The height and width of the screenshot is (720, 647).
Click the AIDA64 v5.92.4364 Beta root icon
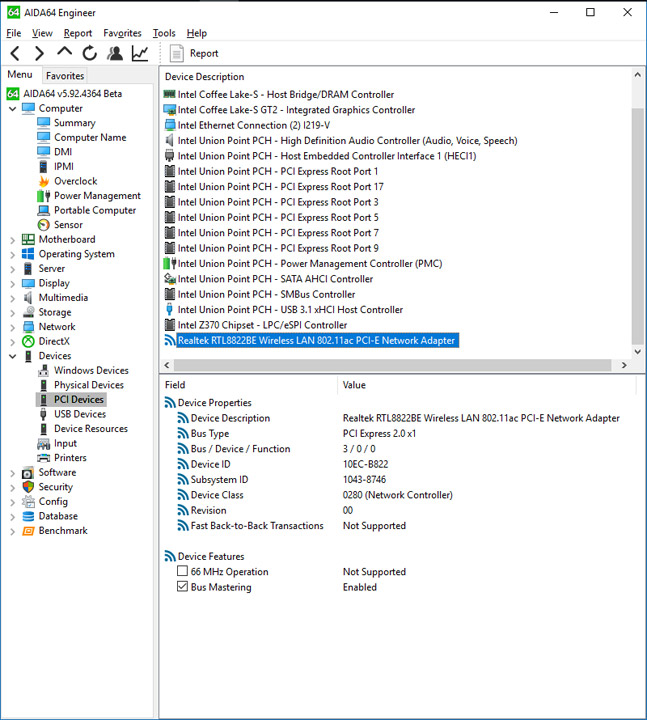tap(13, 94)
